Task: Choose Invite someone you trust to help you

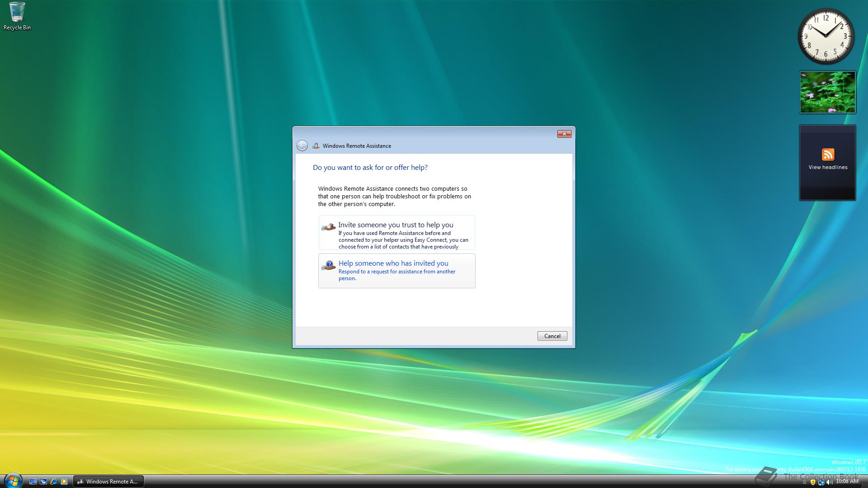Action: coord(396,232)
